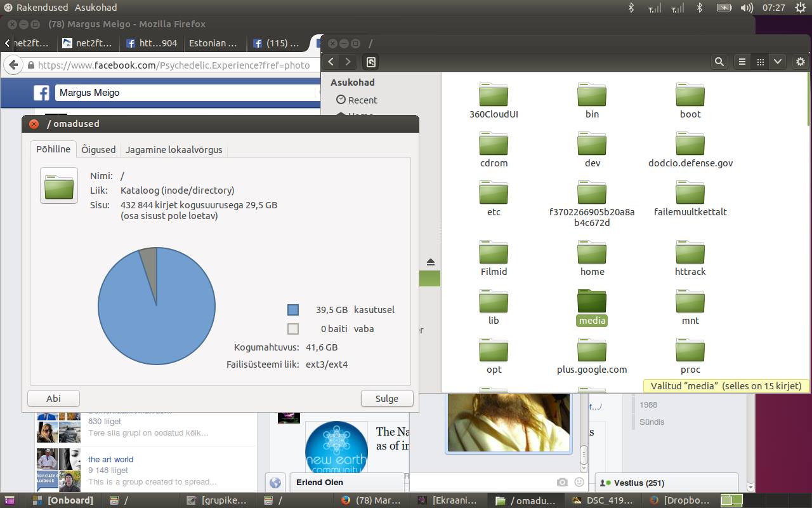Screen dimensions: 812x508
Task: Click the Facebook logo icon
Action: pos(41,93)
